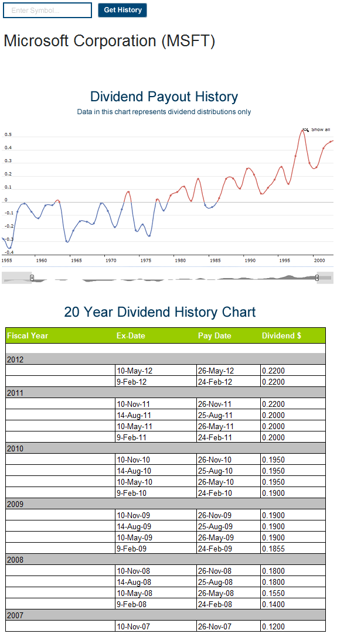Click pay date cell 26-Nov-11

coord(228,404)
